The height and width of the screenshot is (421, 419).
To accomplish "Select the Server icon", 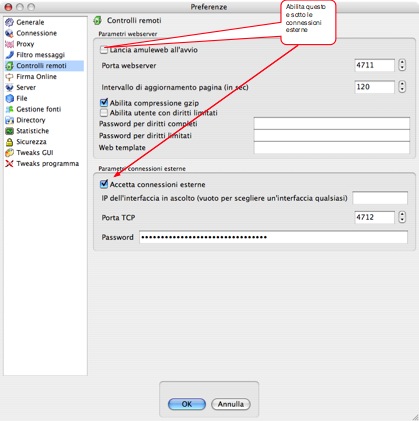I will [9, 88].
